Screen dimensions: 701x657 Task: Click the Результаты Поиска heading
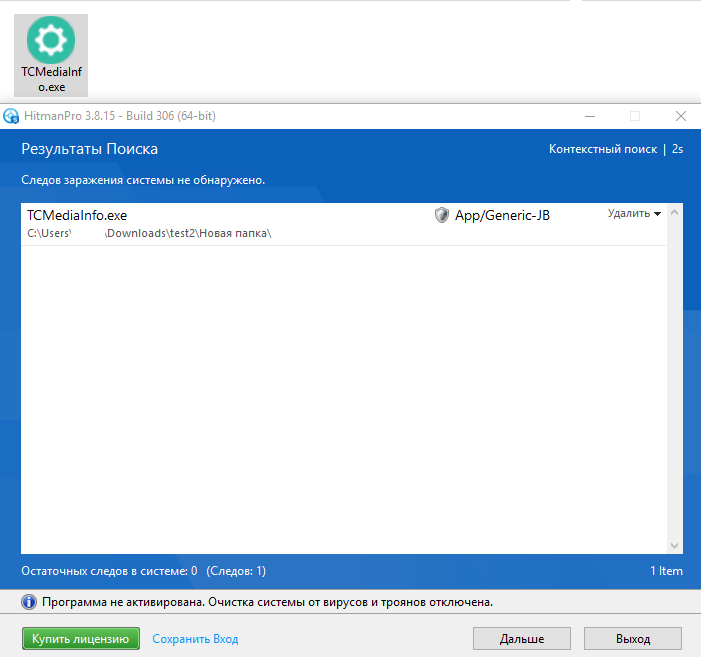click(89, 149)
